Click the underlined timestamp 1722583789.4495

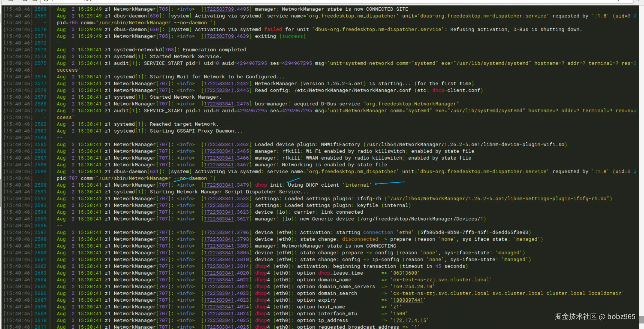pos(226,9)
